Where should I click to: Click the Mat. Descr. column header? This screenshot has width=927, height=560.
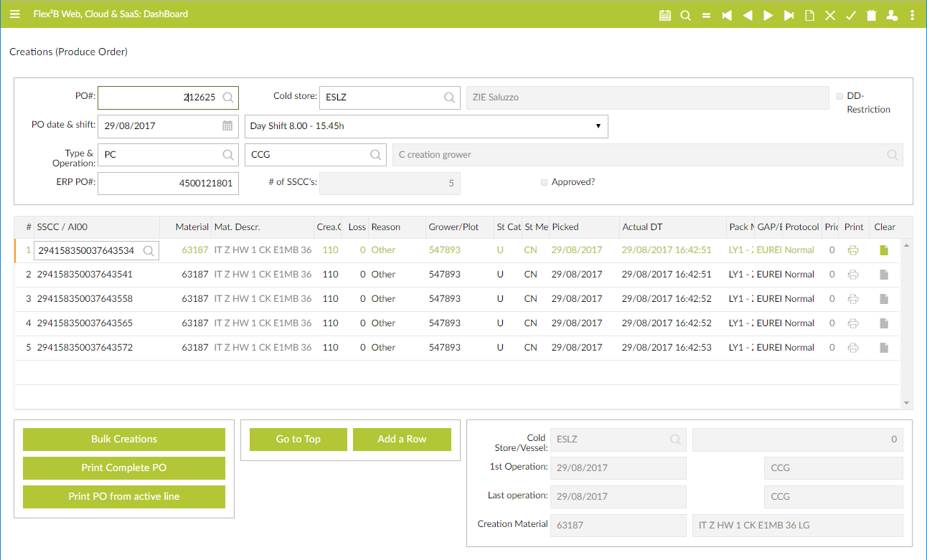[237, 227]
